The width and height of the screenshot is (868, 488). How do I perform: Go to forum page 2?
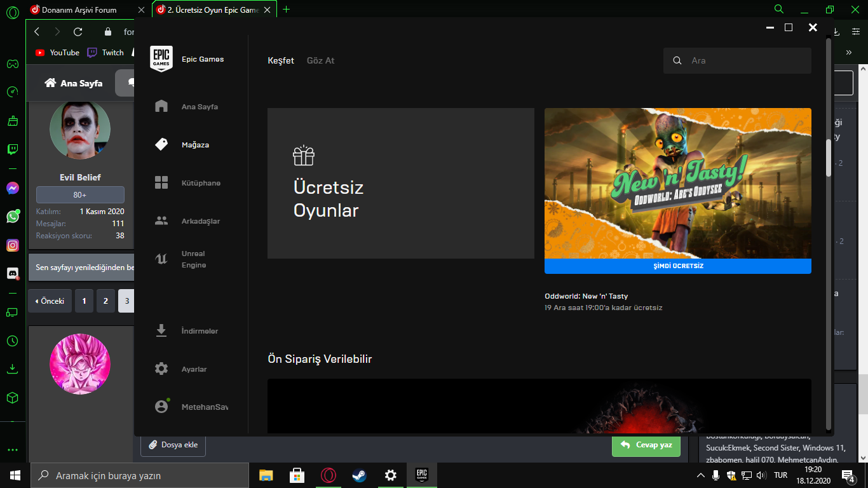tap(105, 301)
